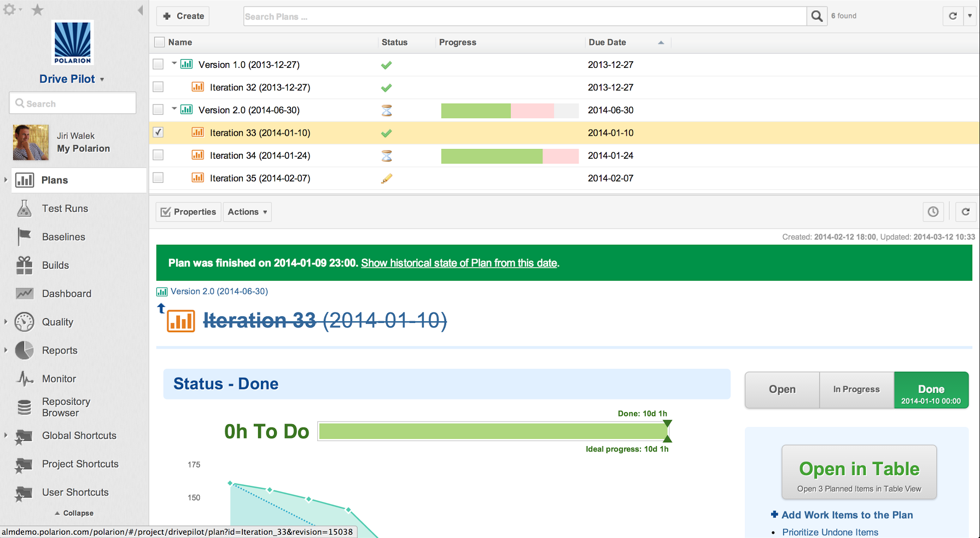This screenshot has height=538, width=980.
Task: Uncheck the Iteration 33 checkbox
Action: pyautogui.click(x=158, y=132)
